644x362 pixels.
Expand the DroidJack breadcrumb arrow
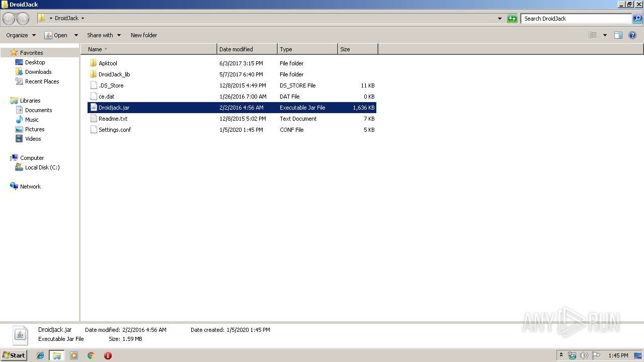(x=83, y=19)
